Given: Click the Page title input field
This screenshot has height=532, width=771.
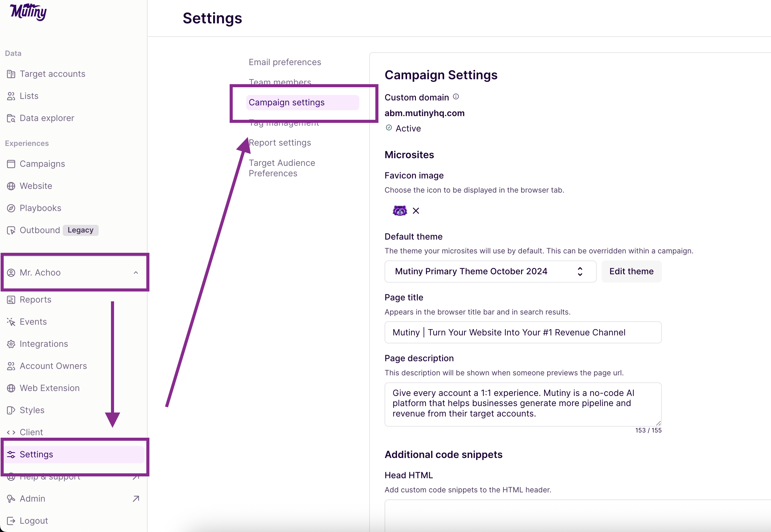Looking at the screenshot, I should coord(523,332).
